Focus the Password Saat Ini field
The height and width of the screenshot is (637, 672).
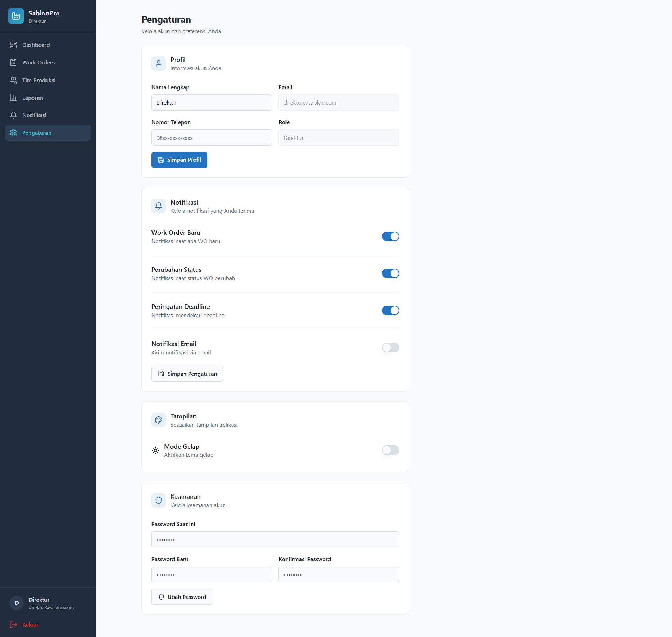coord(275,539)
